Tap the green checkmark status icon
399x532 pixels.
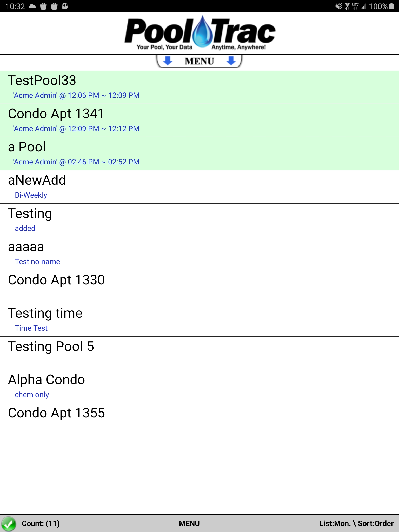click(9, 524)
